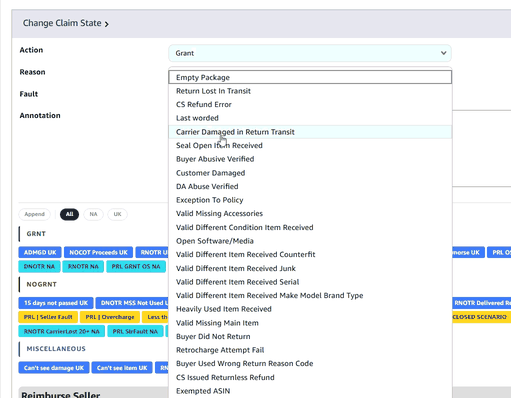Select Empty Package reason
The width and height of the screenshot is (511, 398).
pyautogui.click(x=310, y=77)
